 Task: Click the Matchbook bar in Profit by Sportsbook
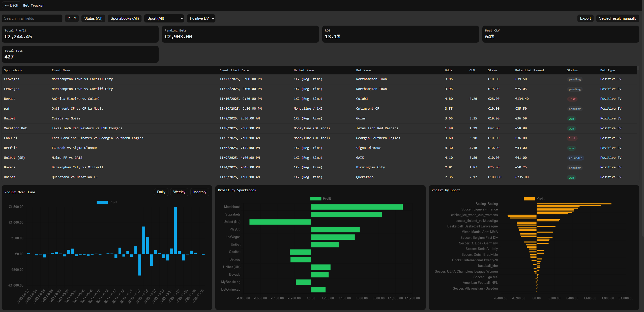357,207
